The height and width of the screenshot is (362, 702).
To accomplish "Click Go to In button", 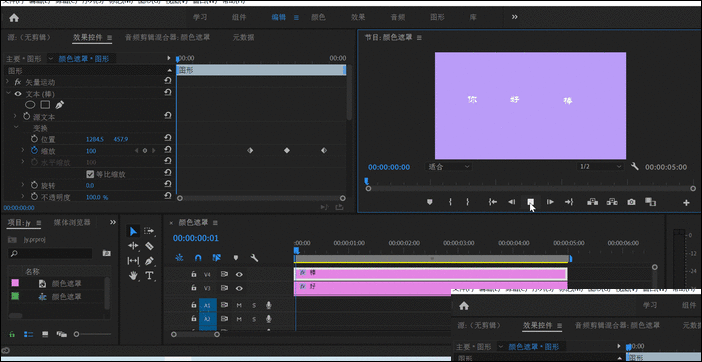I will tap(492, 202).
